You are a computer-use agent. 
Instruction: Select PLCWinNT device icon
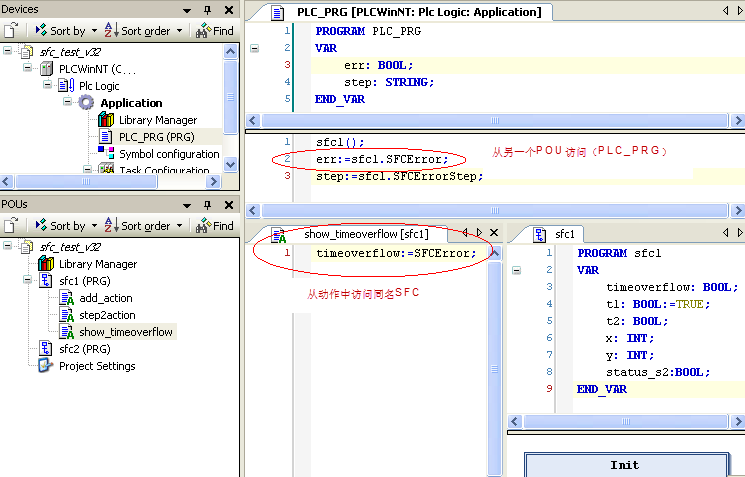pyautogui.click(x=47, y=69)
